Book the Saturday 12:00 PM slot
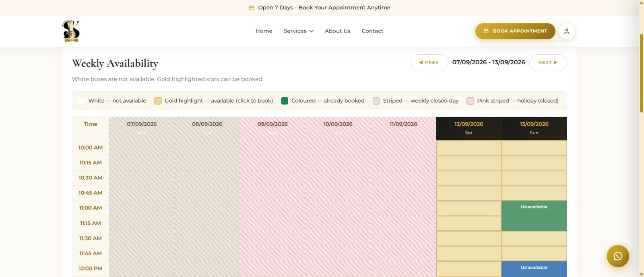 pos(469,269)
